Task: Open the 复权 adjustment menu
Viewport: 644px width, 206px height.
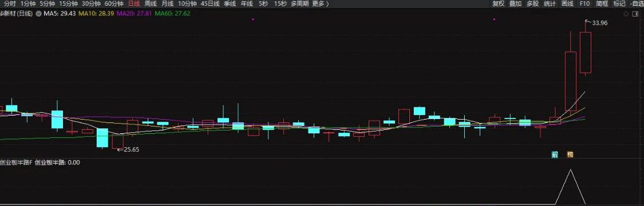Action: pos(499,3)
